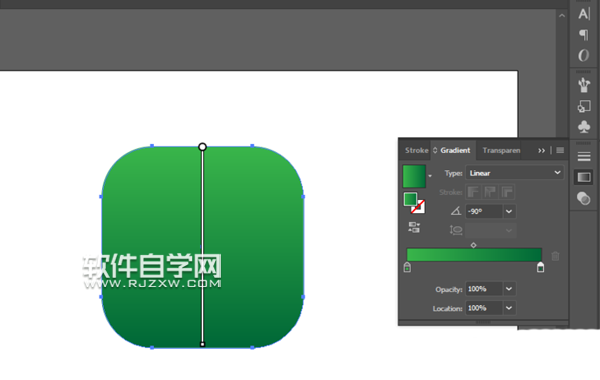
Task: Click the gradient midpoint diamond
Action: click(x=473, y=245)
